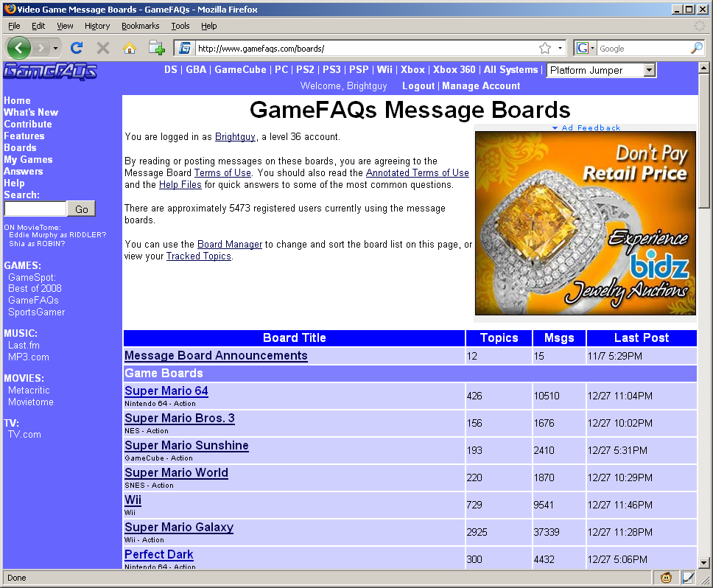This screenshot has width=713, height=588.
Task: Click the URL address field
Action: [x=366, y=48]
